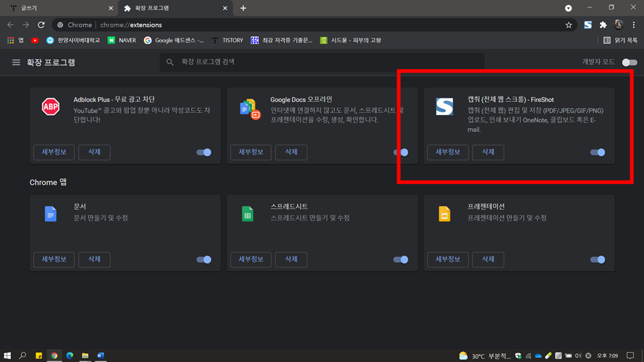This screenshot has width=644, height=362.
Task: Open a new tab with plus button
Action: (243, 8)
